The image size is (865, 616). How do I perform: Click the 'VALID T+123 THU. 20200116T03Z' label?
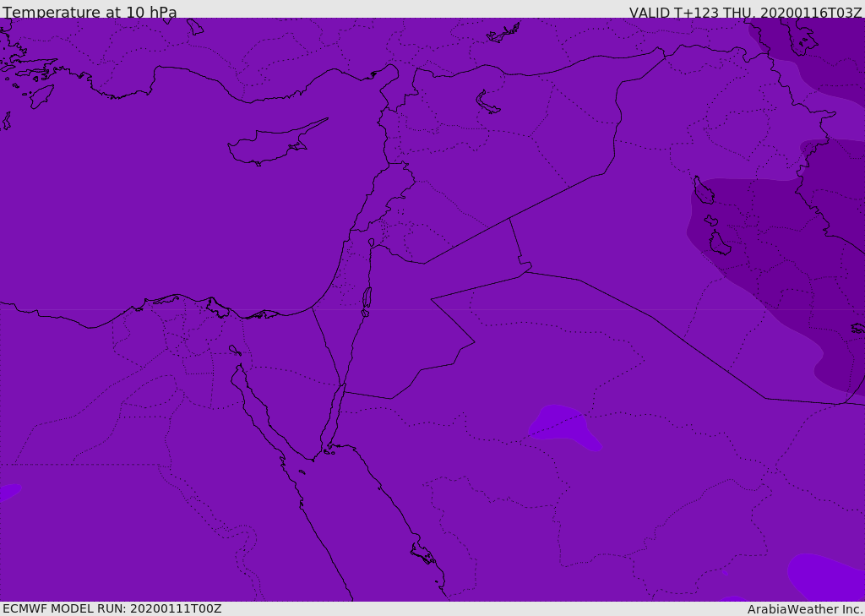point(745,12)
